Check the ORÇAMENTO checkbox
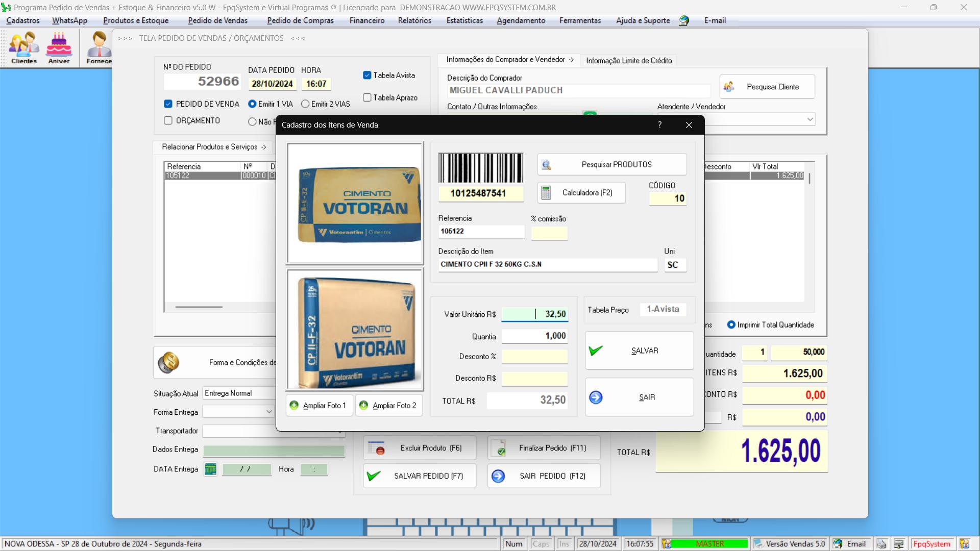The image size is (980, 551). coord(168,120)
